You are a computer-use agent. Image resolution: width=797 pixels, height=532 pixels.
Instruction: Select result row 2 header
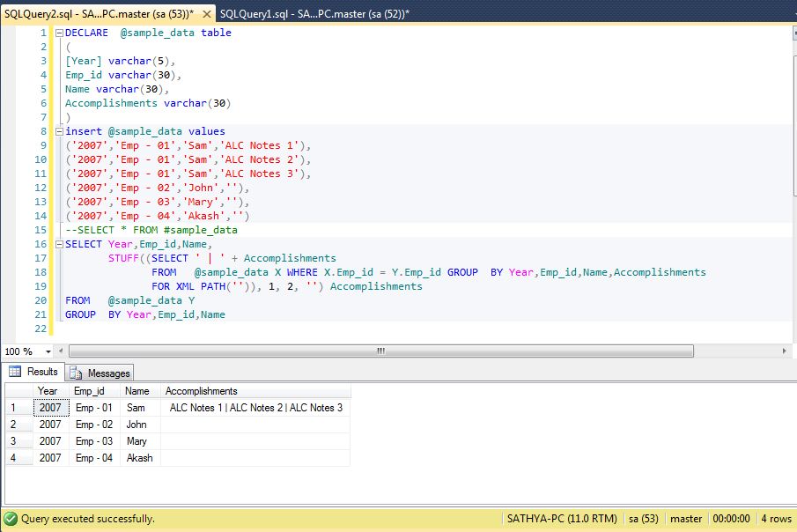[18, 425]
